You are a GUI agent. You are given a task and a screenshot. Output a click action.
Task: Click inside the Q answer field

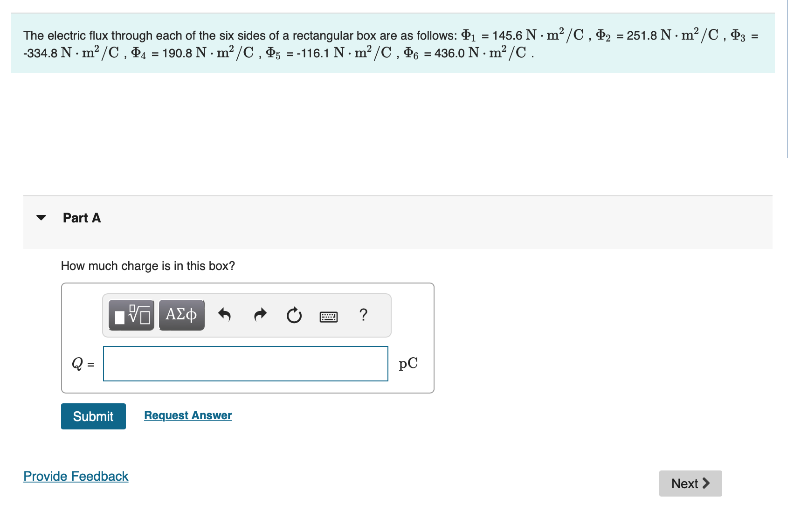pyautogui.click(x=246, y=364)
